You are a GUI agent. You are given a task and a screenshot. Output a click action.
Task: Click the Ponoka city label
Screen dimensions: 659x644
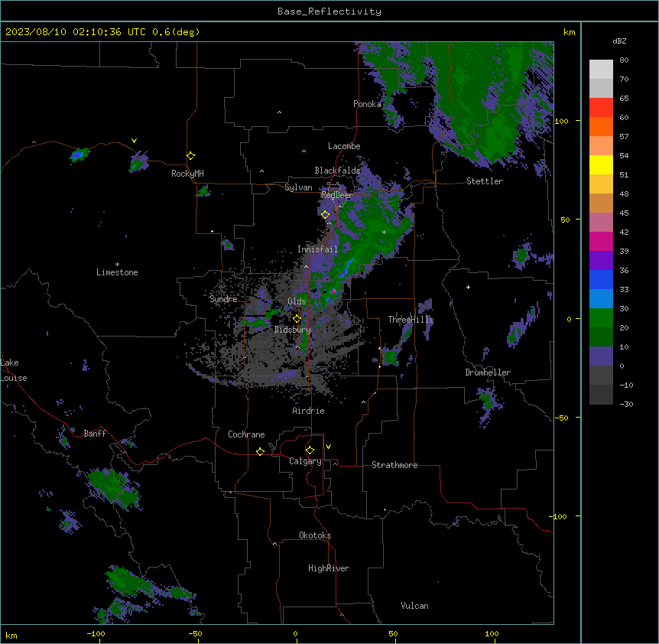click(367, 104)
